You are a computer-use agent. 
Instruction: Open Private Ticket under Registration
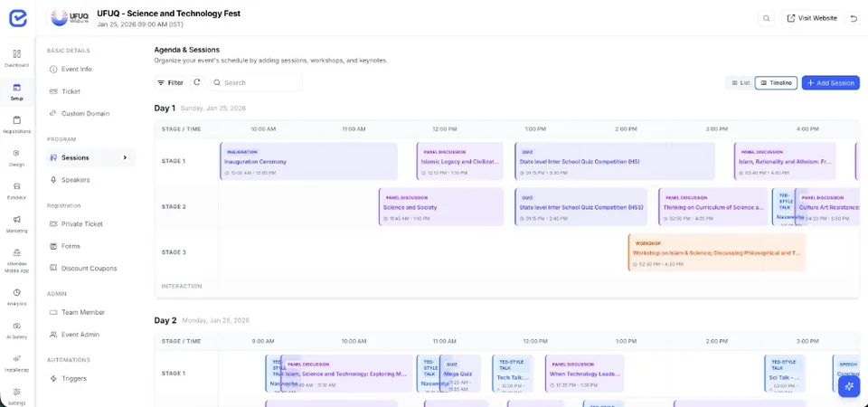pos(82,223)
